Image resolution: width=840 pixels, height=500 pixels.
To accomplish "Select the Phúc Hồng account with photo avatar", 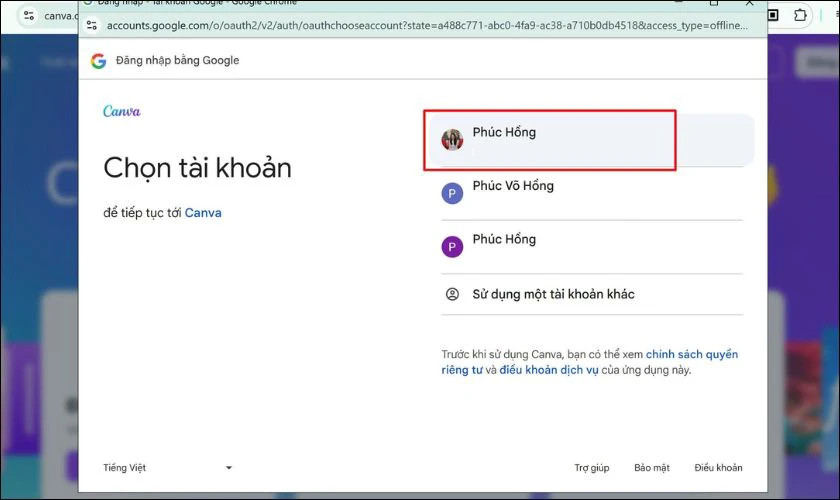I will pos(591,140).
